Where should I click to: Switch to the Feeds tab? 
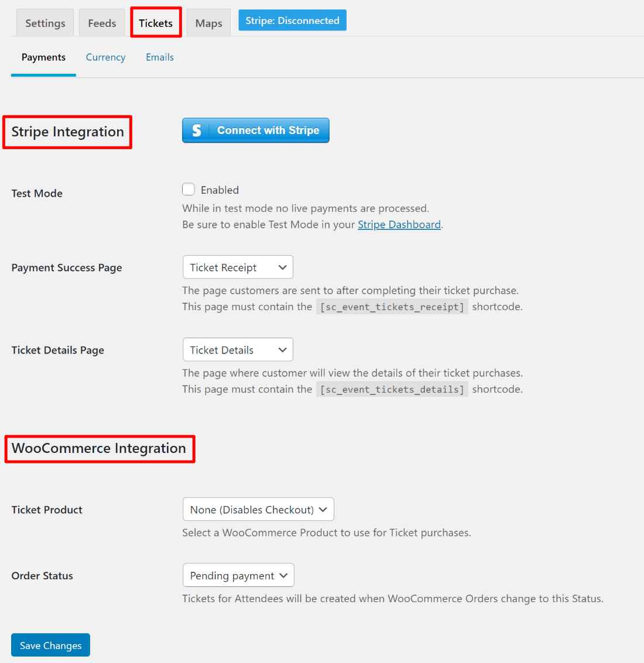(x=102, y=23)
